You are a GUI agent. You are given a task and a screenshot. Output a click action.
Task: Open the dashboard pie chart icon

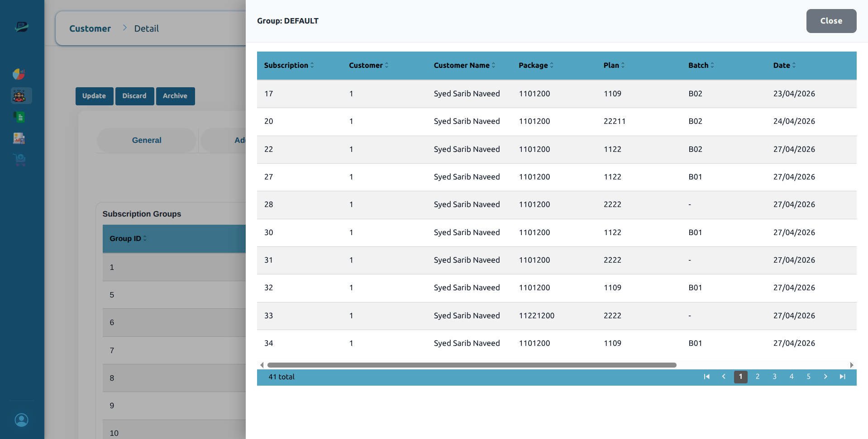[19, 74]
